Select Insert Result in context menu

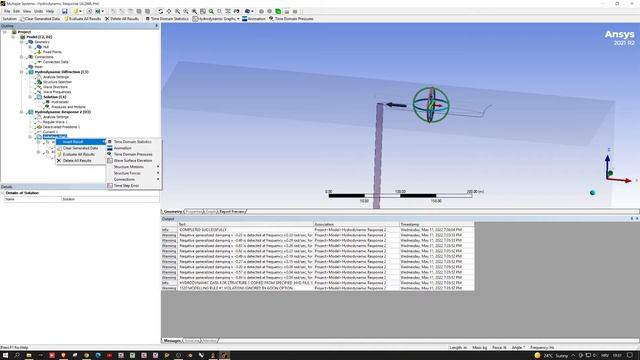pos(80,142)
